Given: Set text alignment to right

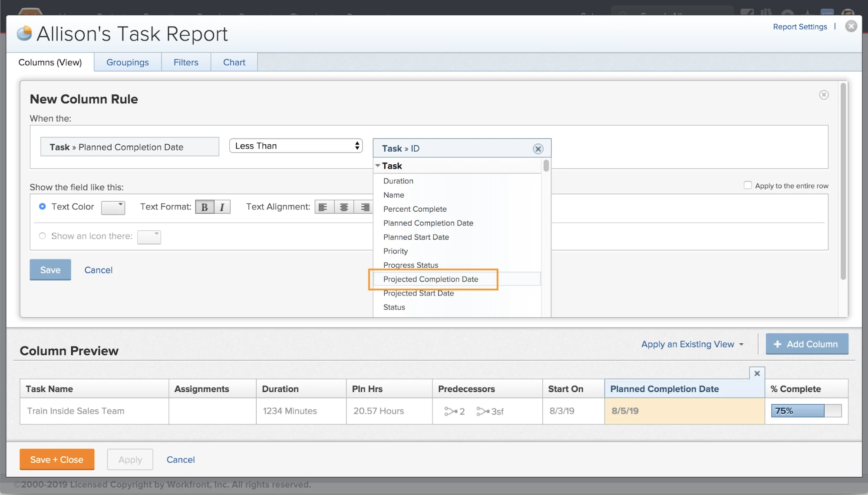Looking at the screenshot, I should pyautogui.click(x=365, y=207).
